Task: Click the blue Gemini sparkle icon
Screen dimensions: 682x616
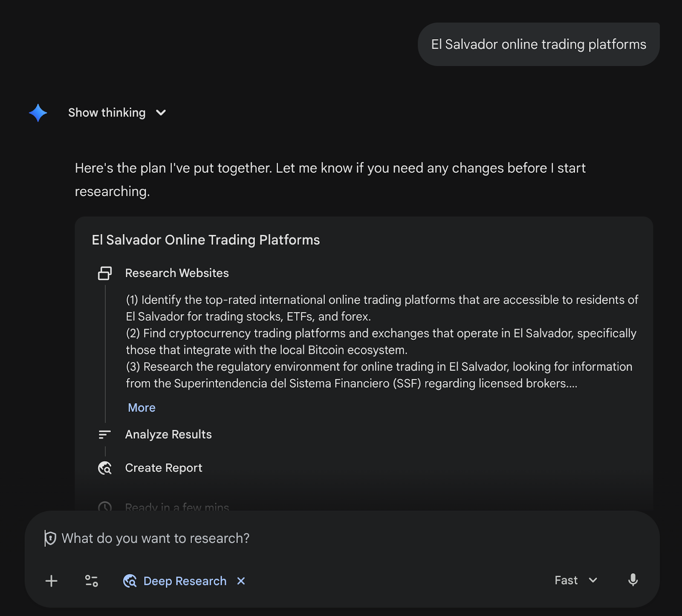Action: pyautogui.click(x=38, y=113)
